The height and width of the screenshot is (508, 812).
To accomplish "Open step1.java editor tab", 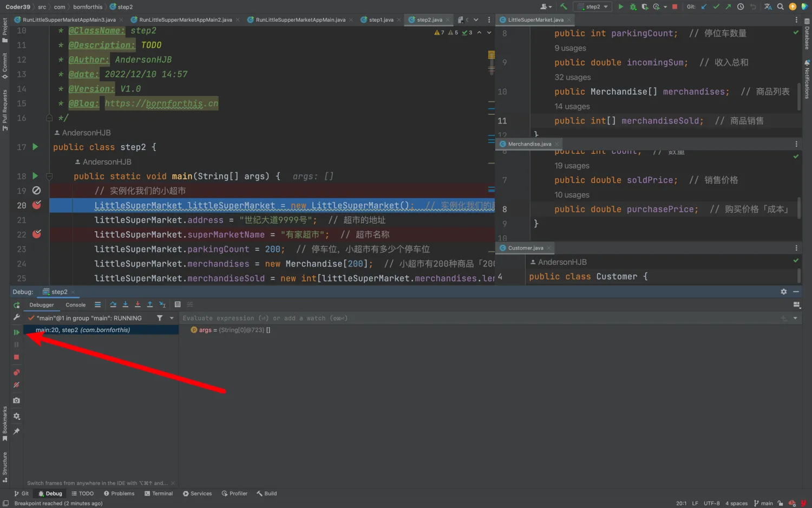I will click(381, 20).
